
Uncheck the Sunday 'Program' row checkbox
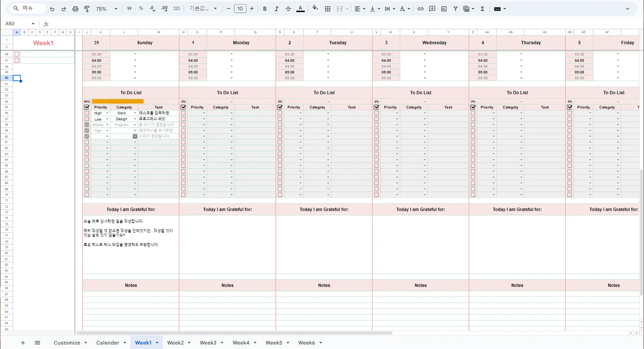[86, 125]
